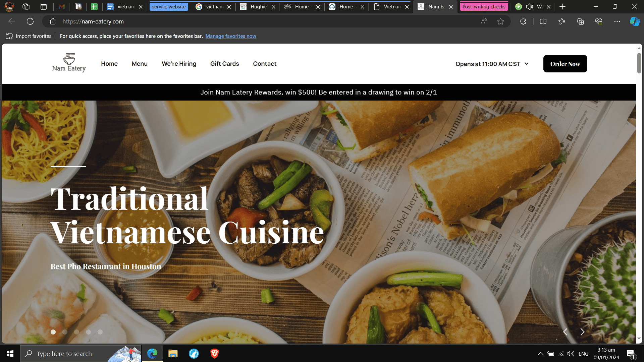The width and height of the screenshot is (644, 362).
Task: Select the third carousel slide dot
Action: click(76, 332)
